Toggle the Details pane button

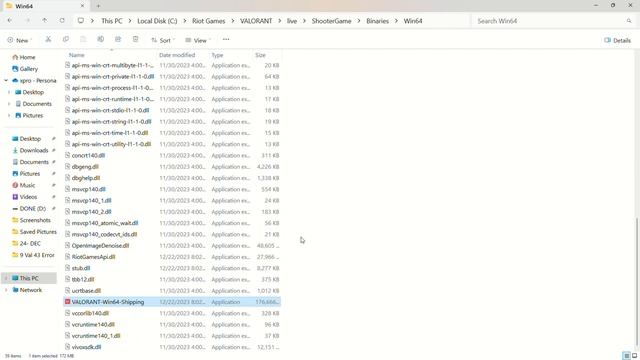(618, 40)
